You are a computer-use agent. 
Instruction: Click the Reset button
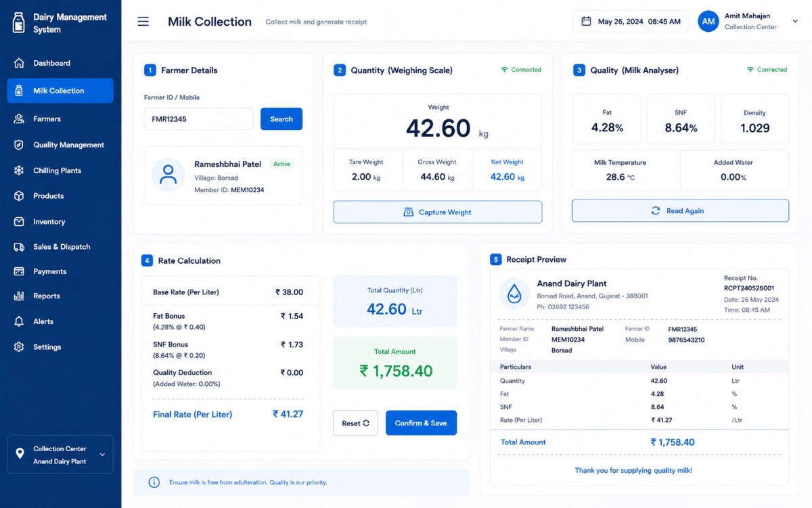(x=355, y=423)
